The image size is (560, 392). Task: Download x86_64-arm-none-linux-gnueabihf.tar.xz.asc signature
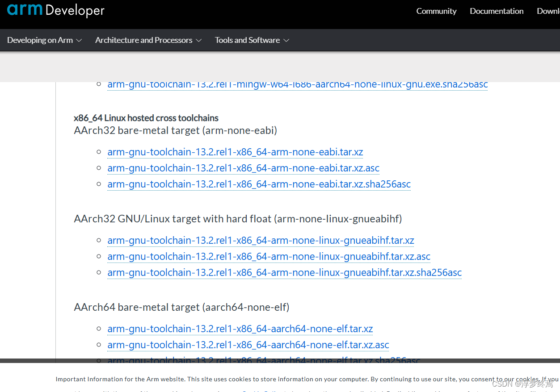click(x=269, y=256)
